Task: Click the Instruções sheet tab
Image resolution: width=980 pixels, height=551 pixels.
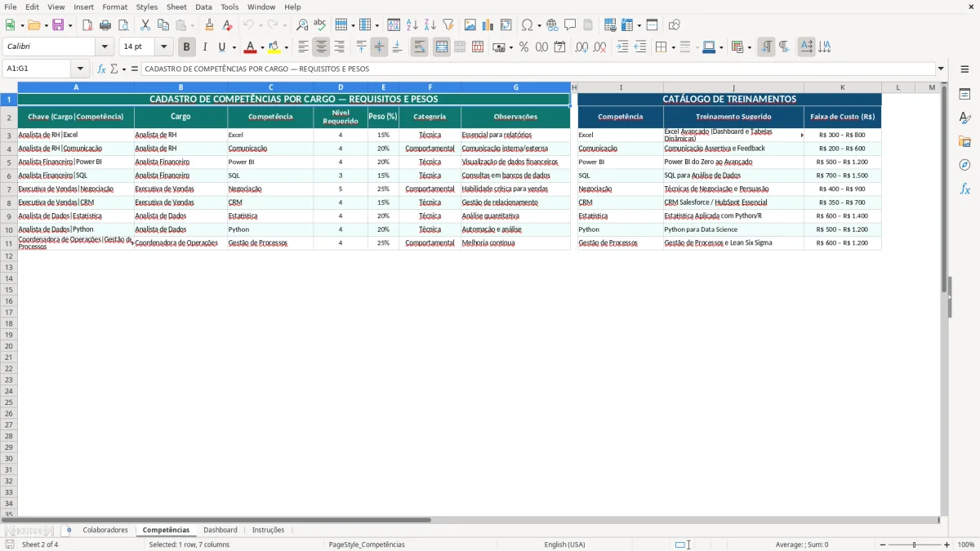Action: pos(269,530)
